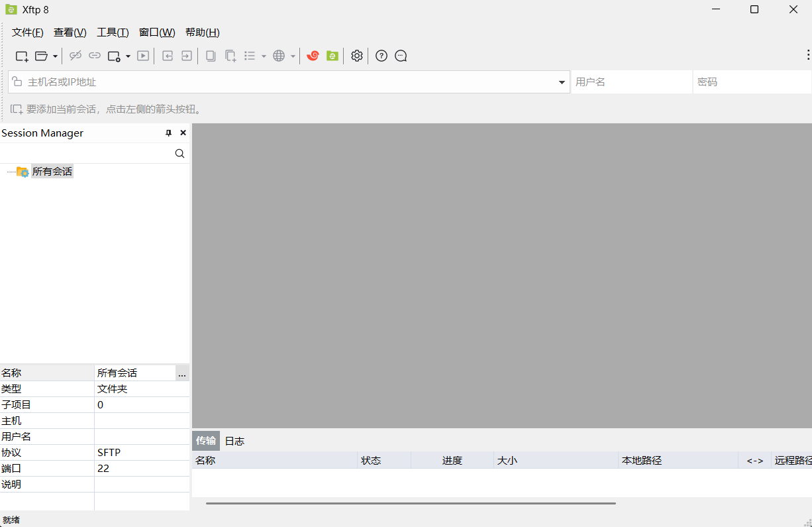This screenshot has height=527, width=812.
Task: Click the chat bubble feedback icon
Action: pyautogui.click(x=401, y=56)
